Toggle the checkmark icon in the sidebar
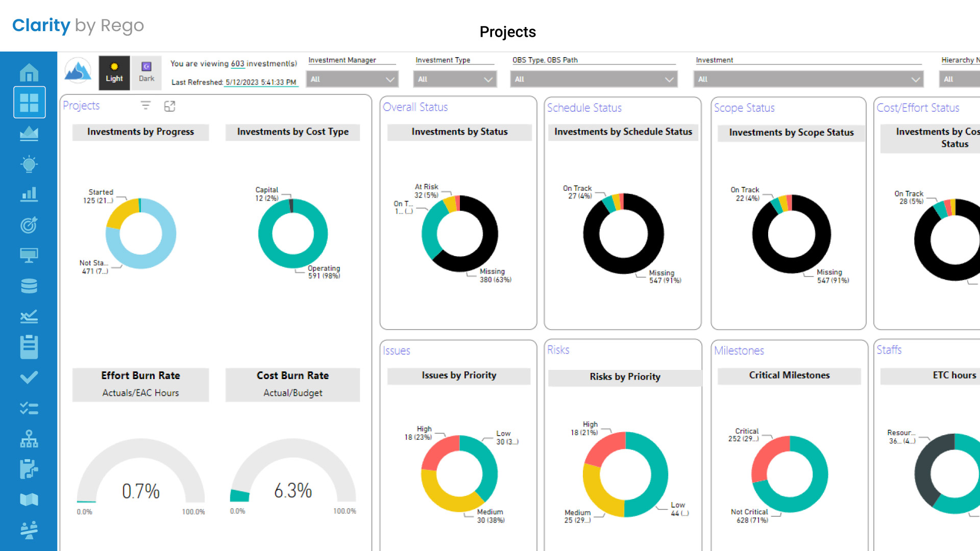This screenshot has height=551, width=980. pyautogui.click(x=29, y=377)
